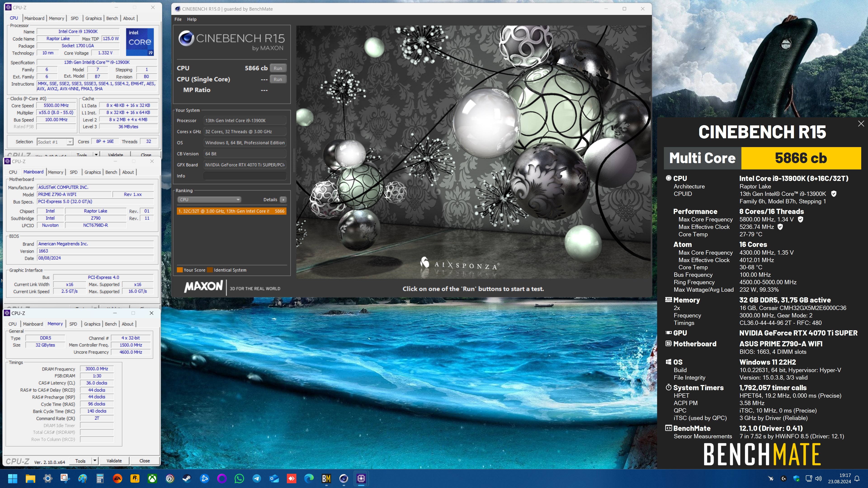Open AnyDesk red taskbar icon
The height and width of the screenshot is (488, 868).
(x=291, y=478)
